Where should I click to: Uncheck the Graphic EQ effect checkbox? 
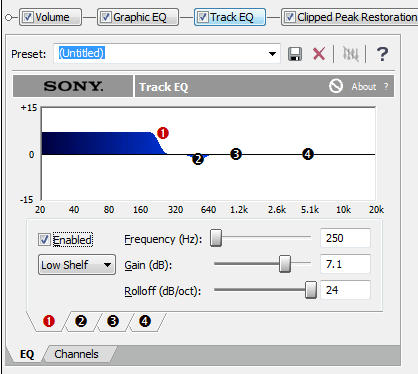pyautogui.click(x=106, y=17)
